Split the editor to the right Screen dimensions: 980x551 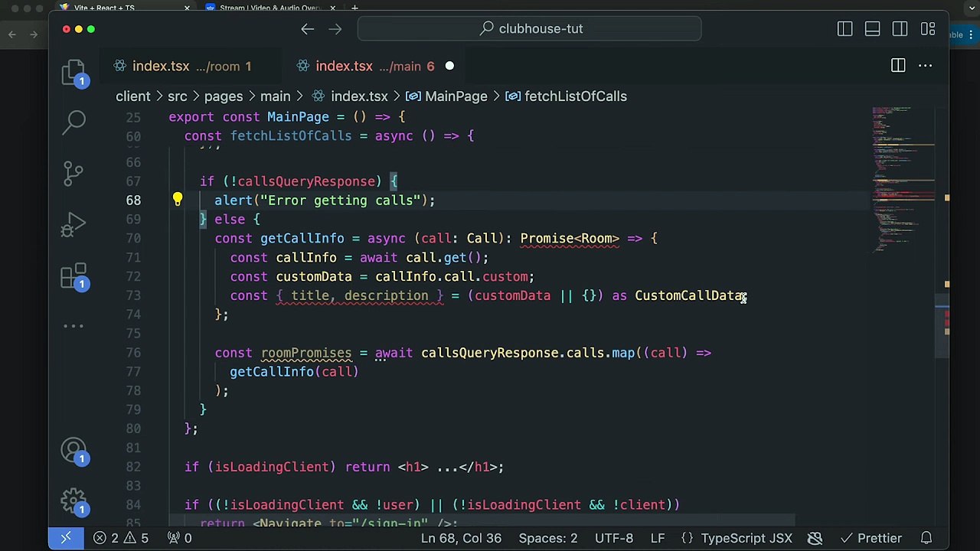(x=898, y=66)
